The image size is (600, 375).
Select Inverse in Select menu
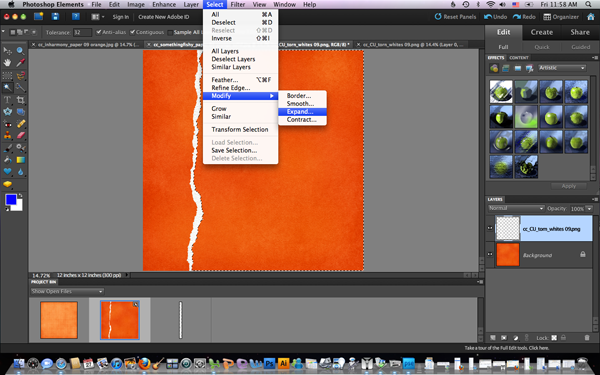pos(240,38)
